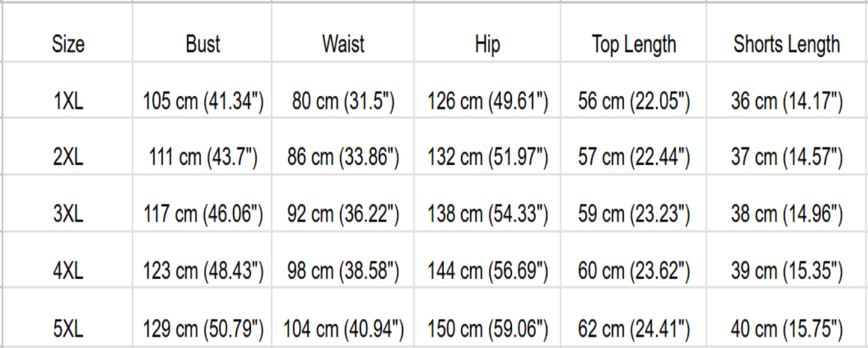Click the 5XL size row label
This screenshot has height=348, width=868.
(x=68, y=329)
